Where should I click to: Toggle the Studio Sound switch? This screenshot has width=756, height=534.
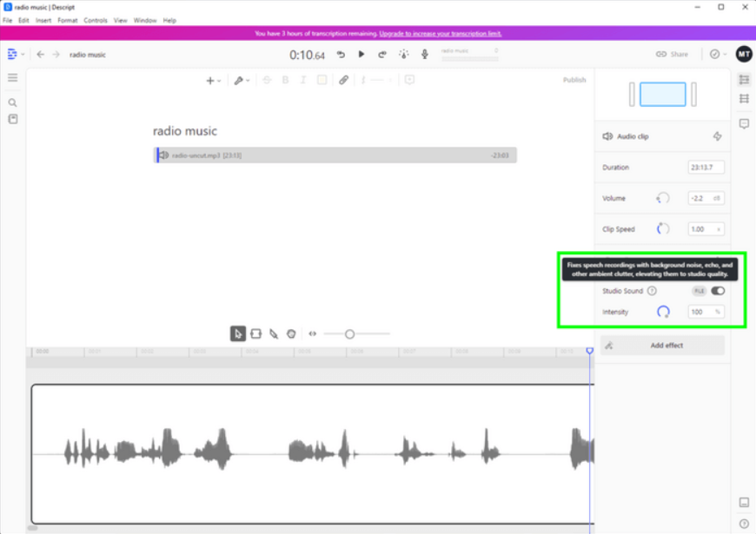point(716,291)
